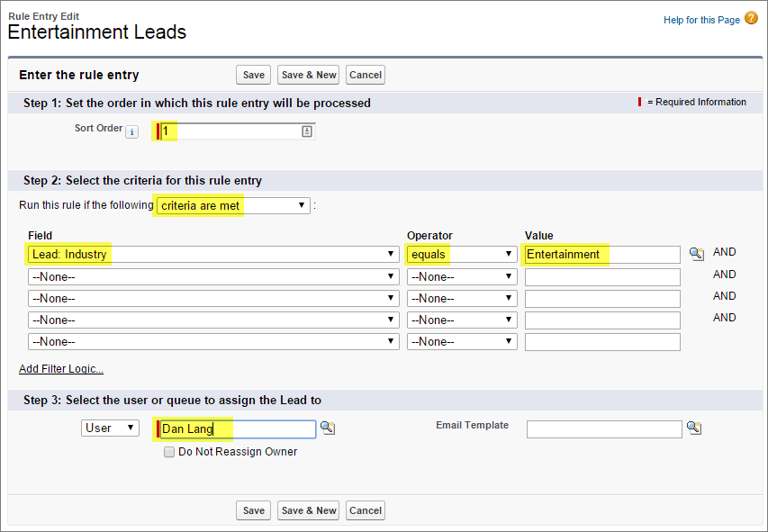Open fifth row Field --None-- dropdown

(213, 341)
